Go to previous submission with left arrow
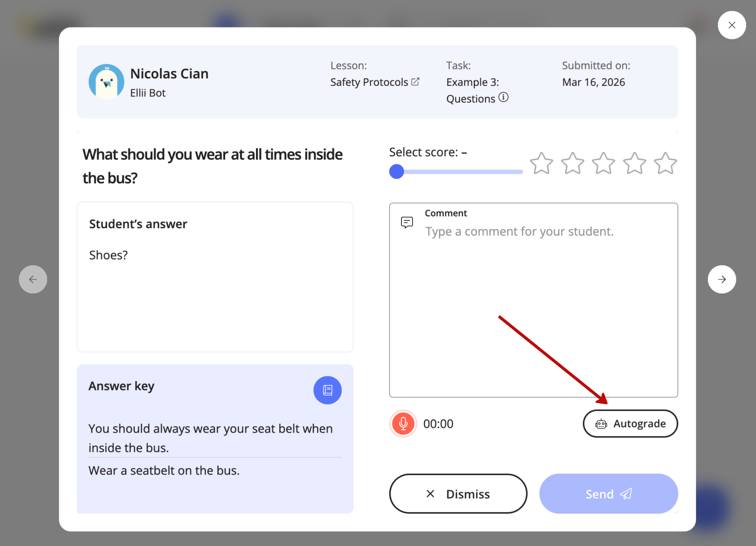Screen dimensions: 756x546 [33, 279]
